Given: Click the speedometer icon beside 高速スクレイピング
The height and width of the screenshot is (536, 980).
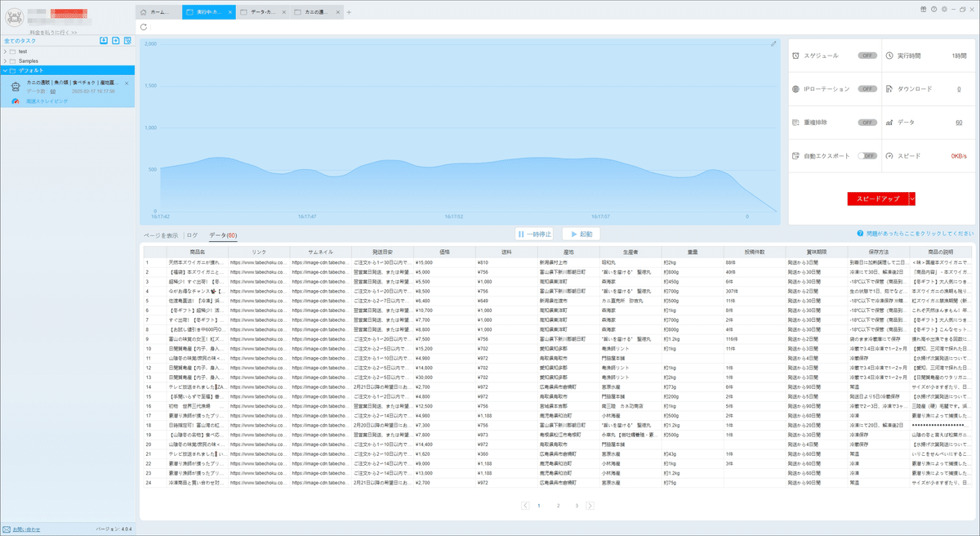Looking at the screenshot, I should 16,101.
